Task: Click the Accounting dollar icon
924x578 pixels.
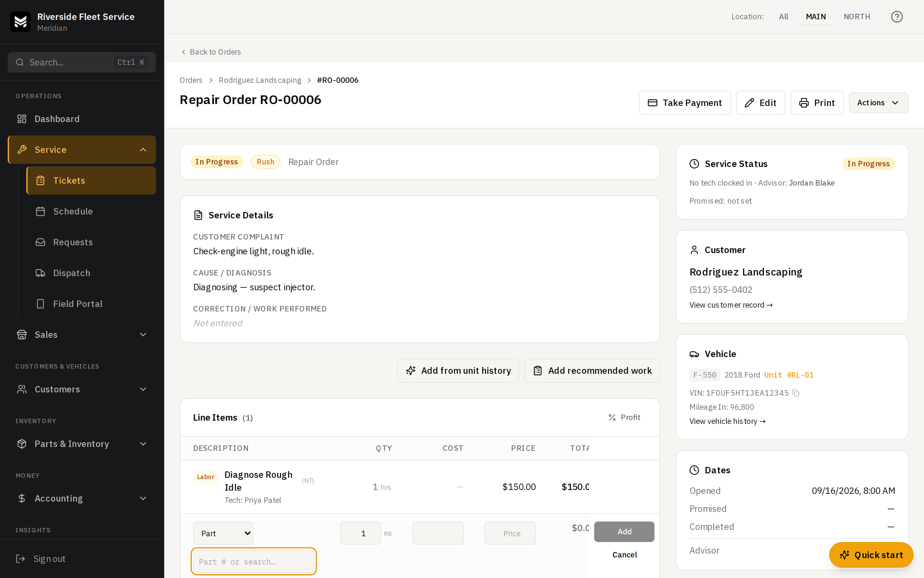Action: pos(22,498)
